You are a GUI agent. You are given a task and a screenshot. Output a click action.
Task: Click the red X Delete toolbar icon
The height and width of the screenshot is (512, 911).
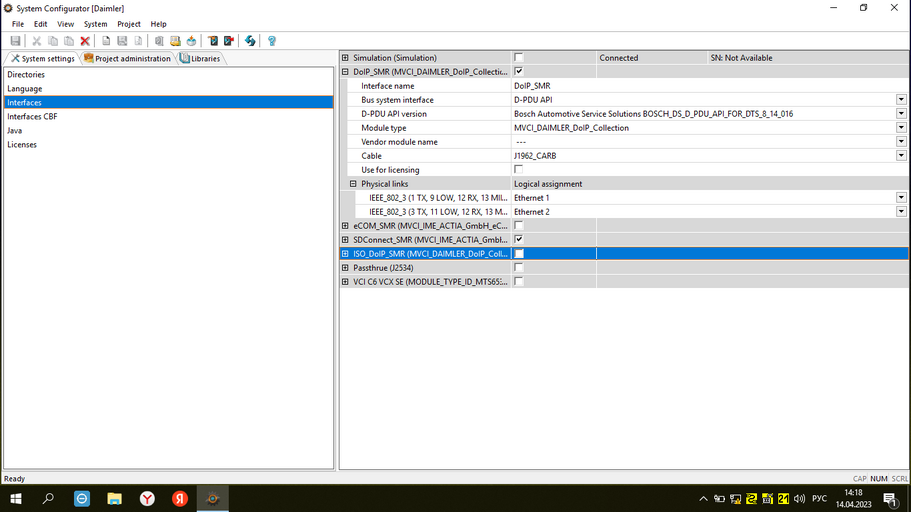[85, 41]
